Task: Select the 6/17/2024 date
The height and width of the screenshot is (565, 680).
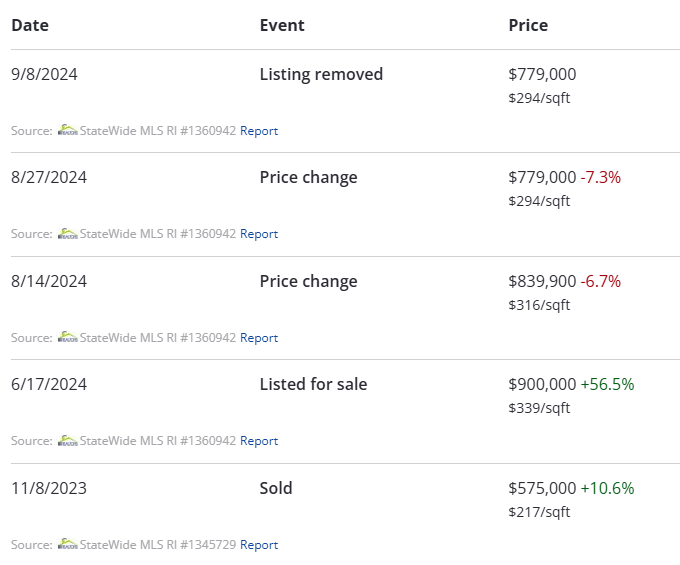Action: coord(49,384)
